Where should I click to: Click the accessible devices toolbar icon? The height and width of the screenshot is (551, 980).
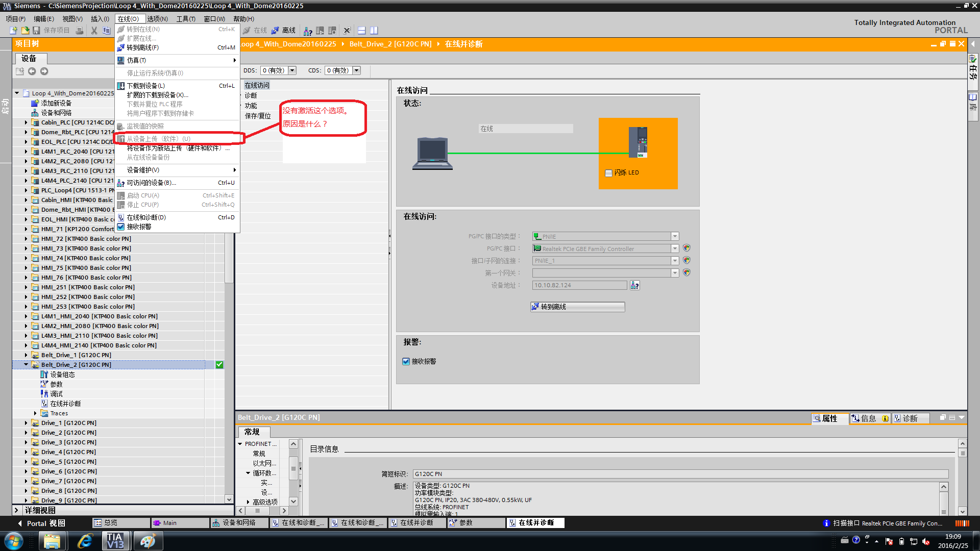point(307,31)
